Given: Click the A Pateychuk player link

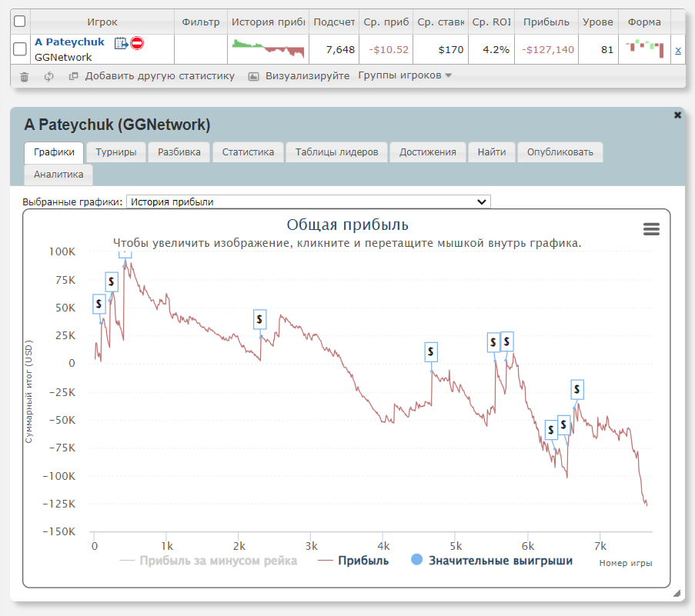Looking at the screenshot, I should pyautogui.click(x=69, y=42).
